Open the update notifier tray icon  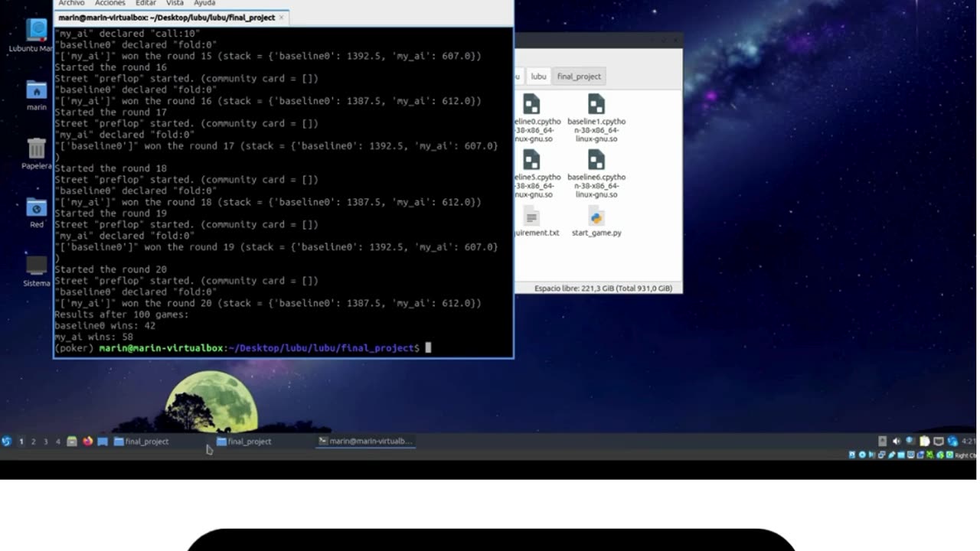952,441
